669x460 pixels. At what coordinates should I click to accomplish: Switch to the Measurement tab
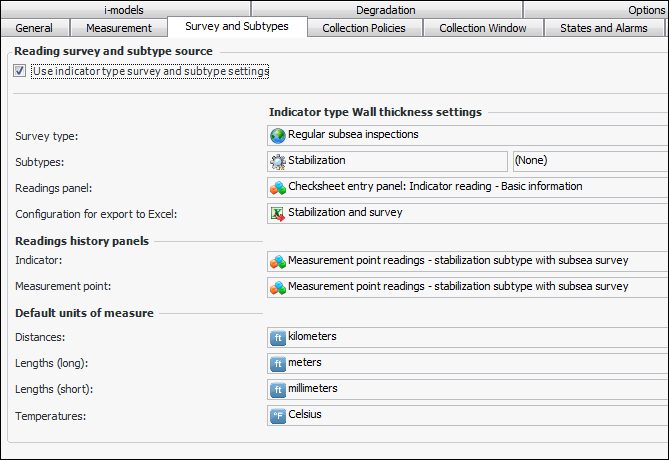(x=119, y=28)
